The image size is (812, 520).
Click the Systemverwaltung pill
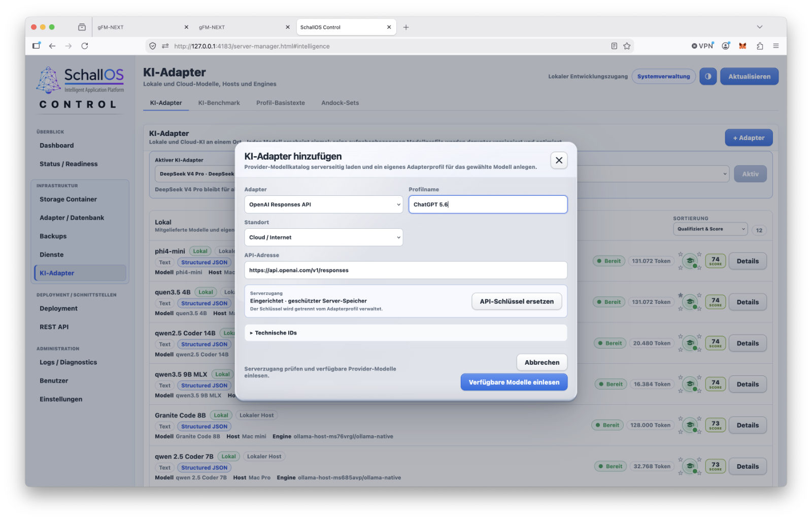click(x=663, y=77)
